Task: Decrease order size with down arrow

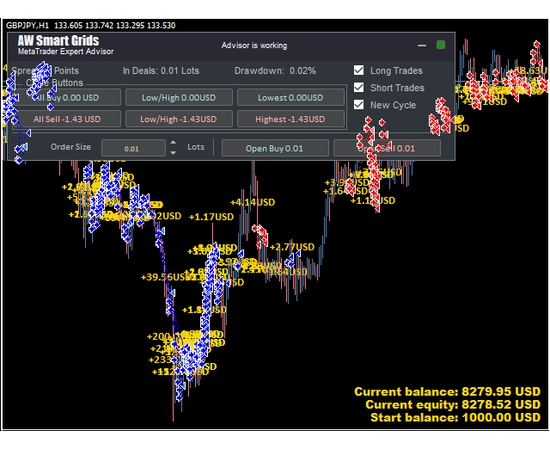Action: [173, 153]
